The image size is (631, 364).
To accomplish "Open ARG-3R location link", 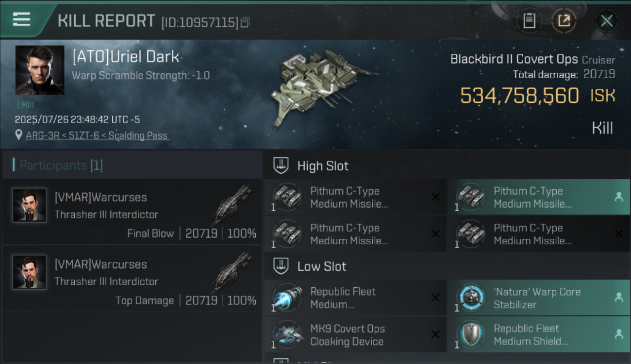I will pos(97,135).
